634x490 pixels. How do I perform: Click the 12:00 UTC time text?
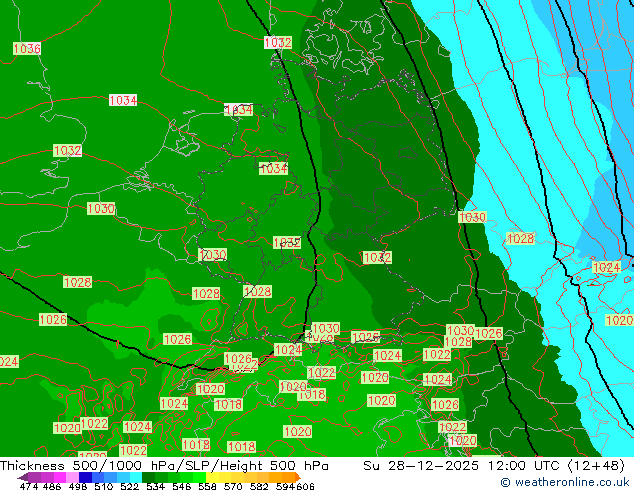[525, 465]
